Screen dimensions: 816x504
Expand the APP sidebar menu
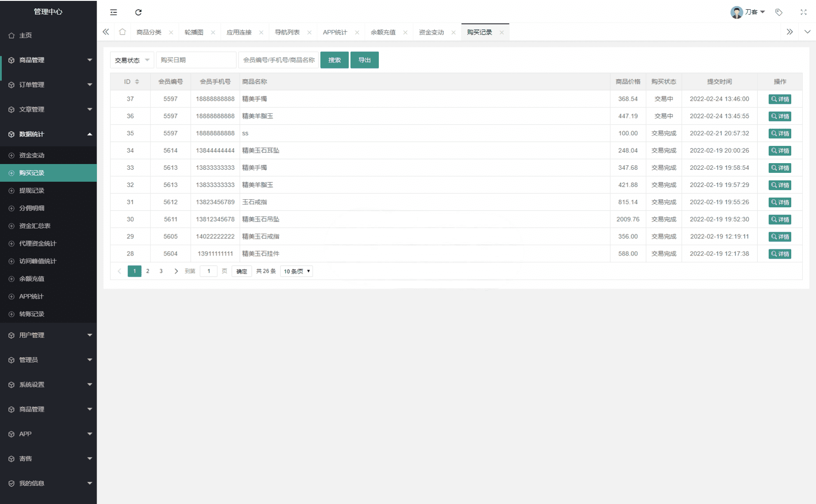(x=48, y=434)
